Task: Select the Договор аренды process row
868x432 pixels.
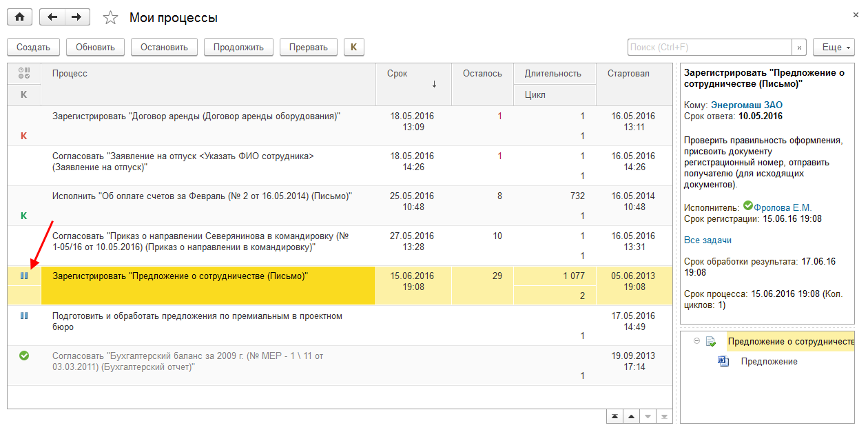Action: [x=196, y=116]
